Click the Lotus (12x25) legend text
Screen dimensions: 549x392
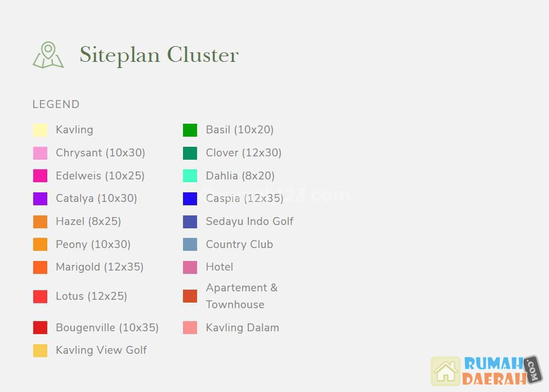click(x=91, y=296)
